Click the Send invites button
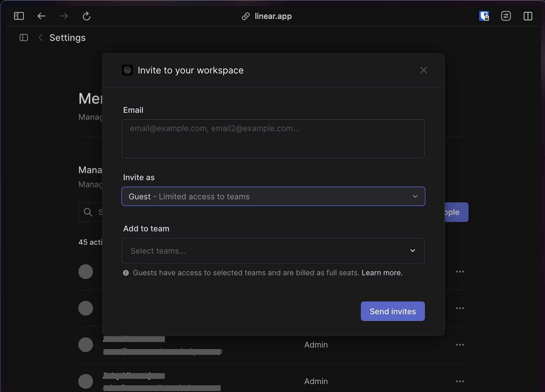The image size is (545, 392). tap(393, 311)
